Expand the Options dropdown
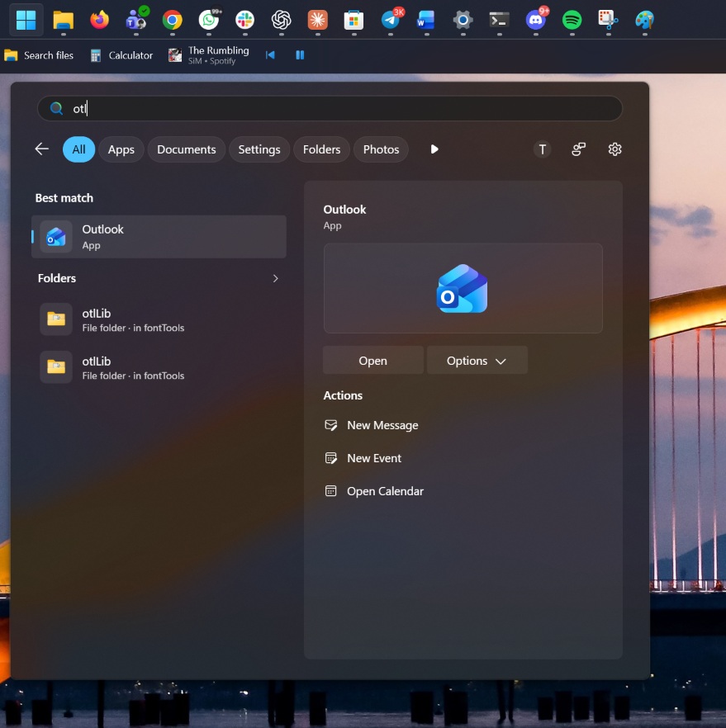This screenshot has height=728, width=726. click(477, 360)
